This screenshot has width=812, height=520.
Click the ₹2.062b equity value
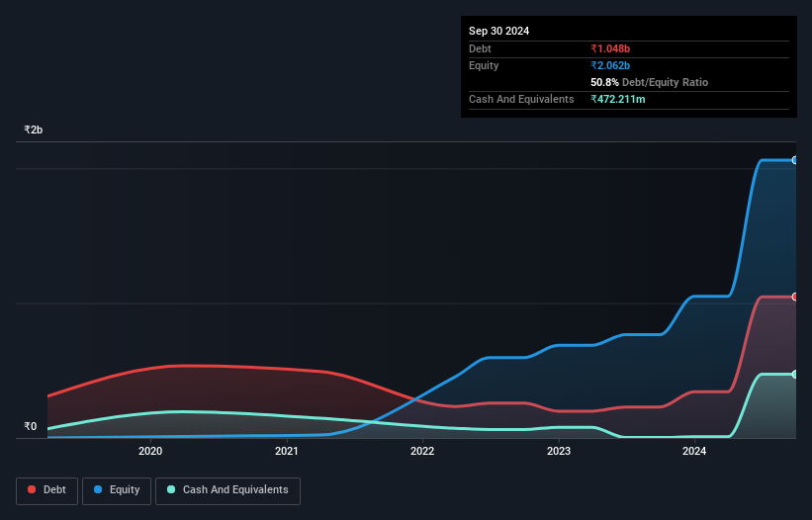click(x=610, y=65)
